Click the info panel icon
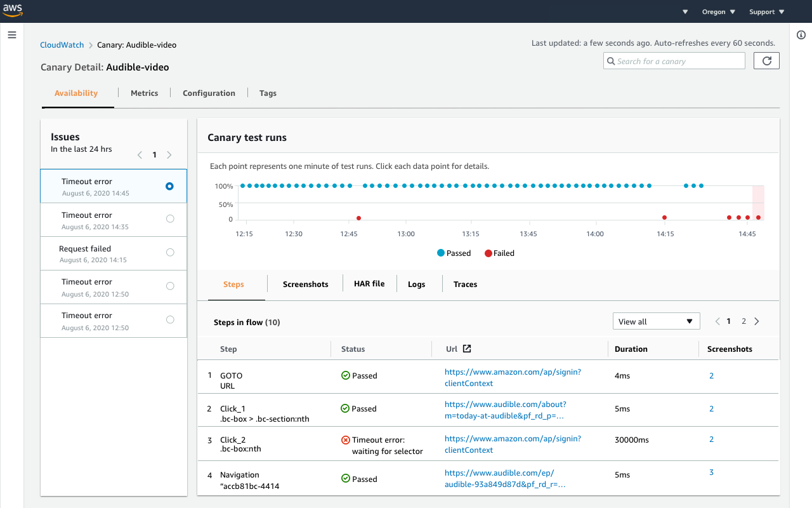Viewport: 812px width, 508px height. pyautogui.click(x=801, y=35)
